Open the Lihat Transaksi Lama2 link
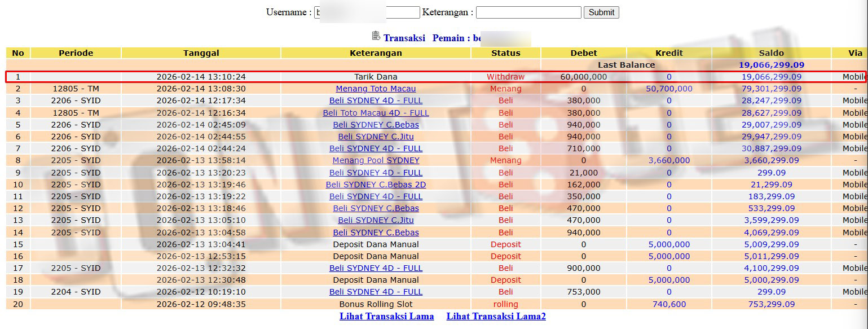The width and height of the screenshot is (868, 329). click(496, 316)
